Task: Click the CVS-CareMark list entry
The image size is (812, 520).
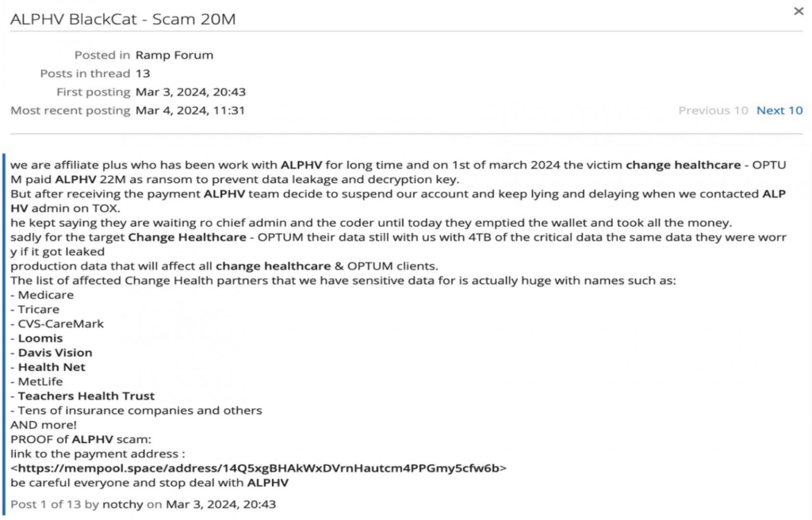Action: pos(60,323)
